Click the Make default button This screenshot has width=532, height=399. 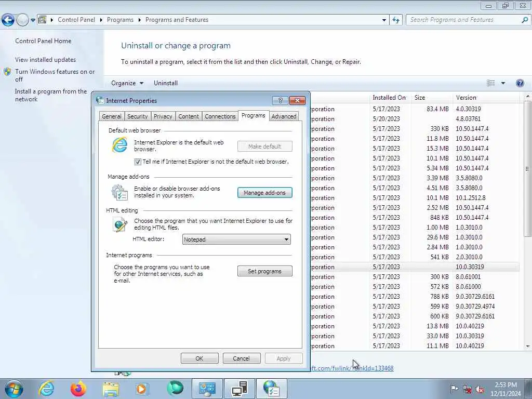[264, 147]
